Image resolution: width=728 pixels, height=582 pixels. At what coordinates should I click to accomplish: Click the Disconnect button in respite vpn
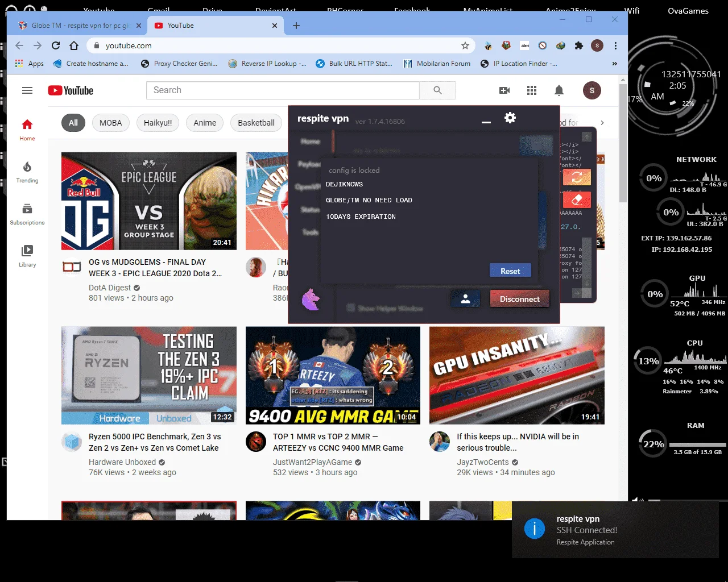point(520,299)
